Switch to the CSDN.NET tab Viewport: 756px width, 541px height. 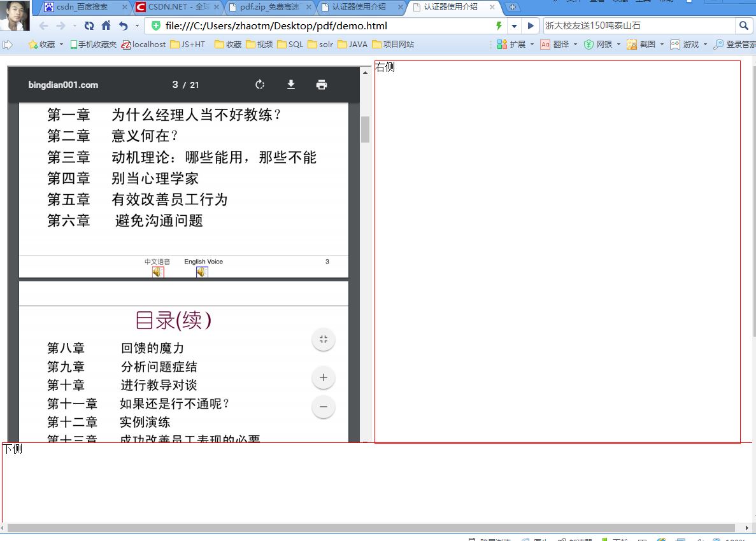point(177,7)
